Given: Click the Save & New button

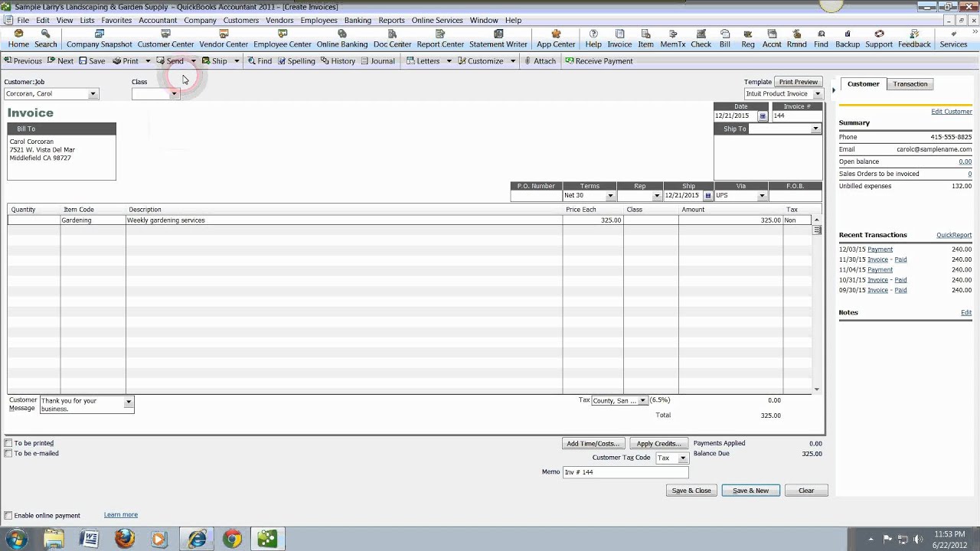Looking at the screenshot, I should pyautogui.click(x=750, y=491).
